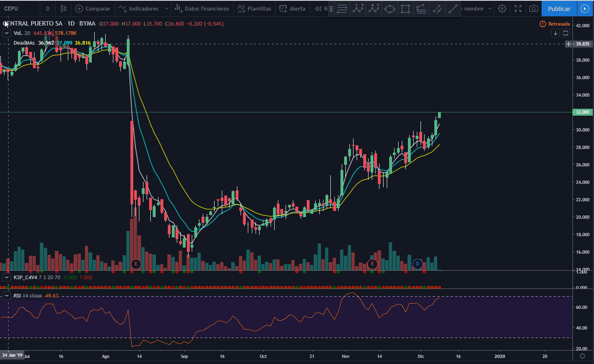Image resolution: width=594 pixels, height=364 pixels.
Task: Click the Publicar button
Action: pyautogui.click(x=559, y=9)
